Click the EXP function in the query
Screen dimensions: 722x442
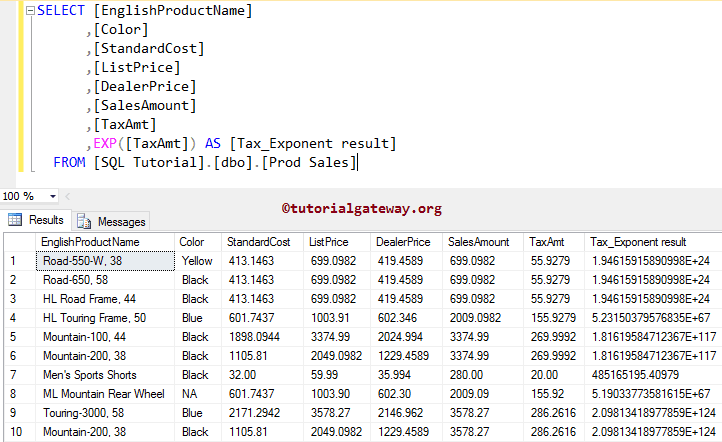coord(105,144)
